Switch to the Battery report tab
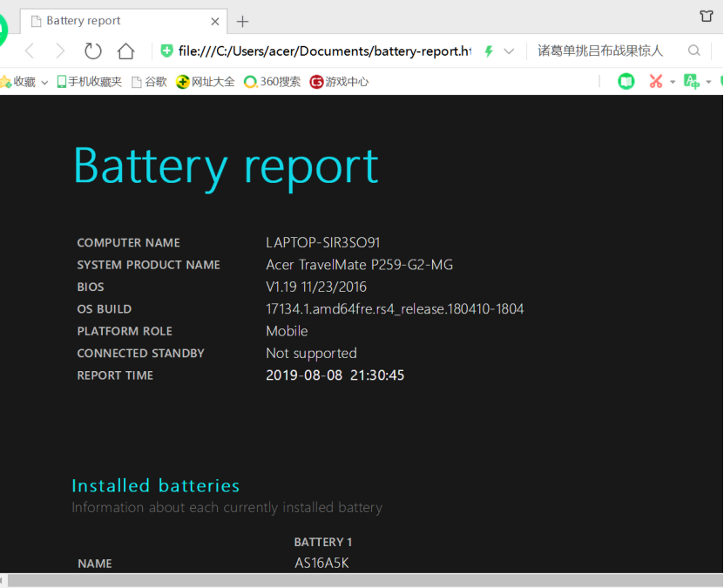The image size is (724, 588). [x=113, y=21]
